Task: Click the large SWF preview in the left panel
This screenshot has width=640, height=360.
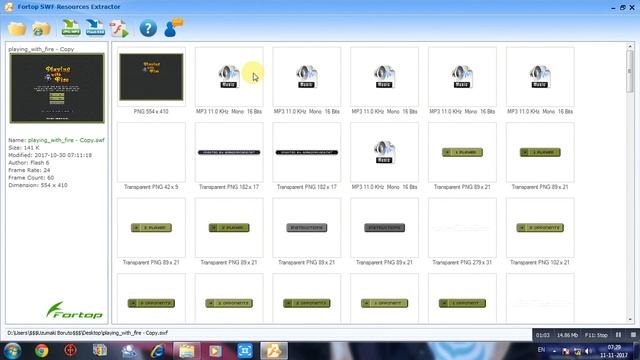Action: click(x=57, y=88)
